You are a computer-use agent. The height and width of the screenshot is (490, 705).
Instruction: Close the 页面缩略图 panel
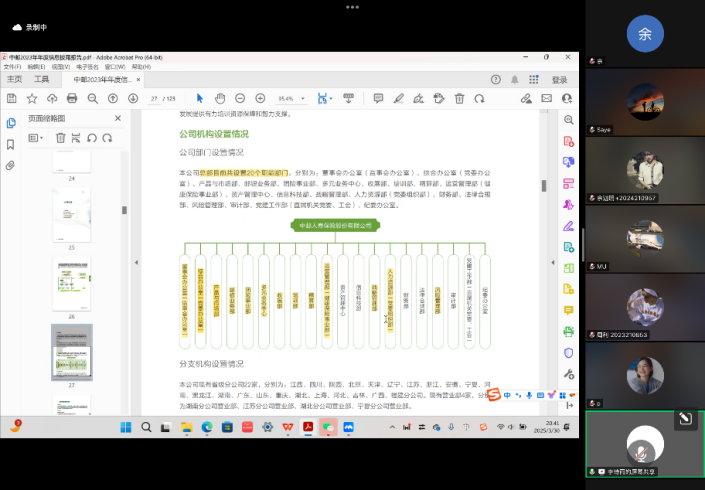click(x=118, y=118)
